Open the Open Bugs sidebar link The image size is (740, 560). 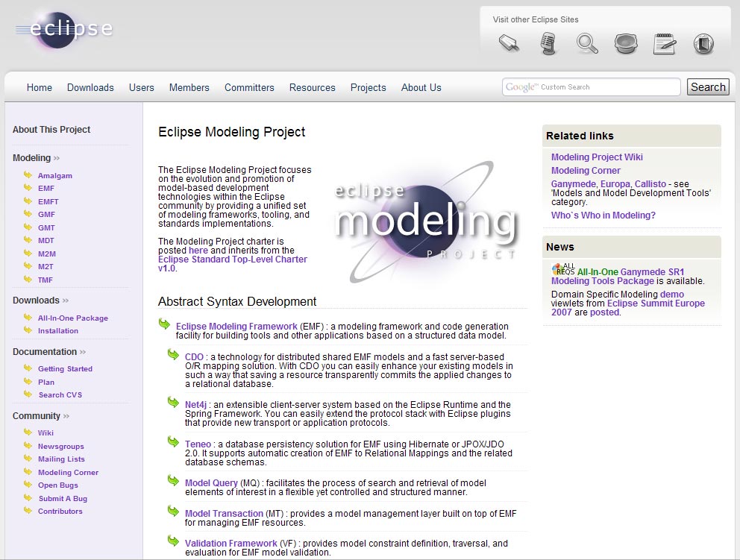[58, 485]
